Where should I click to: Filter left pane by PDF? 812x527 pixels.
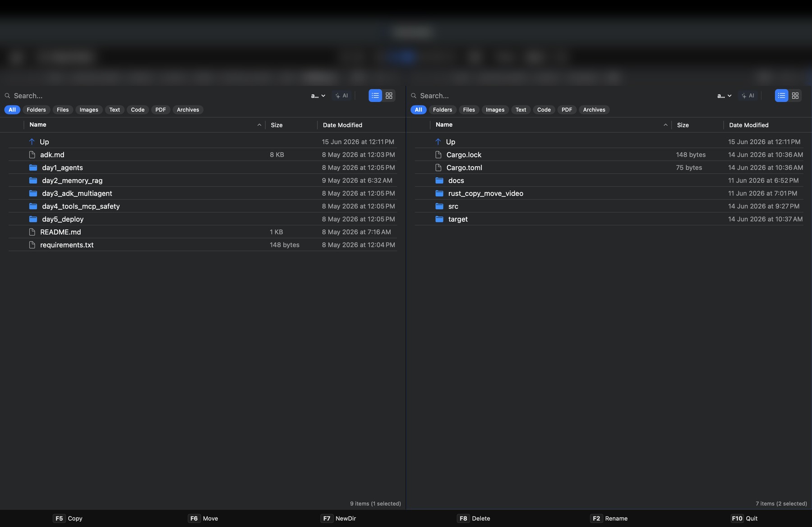pyautogui.click(x=161, y=110)
